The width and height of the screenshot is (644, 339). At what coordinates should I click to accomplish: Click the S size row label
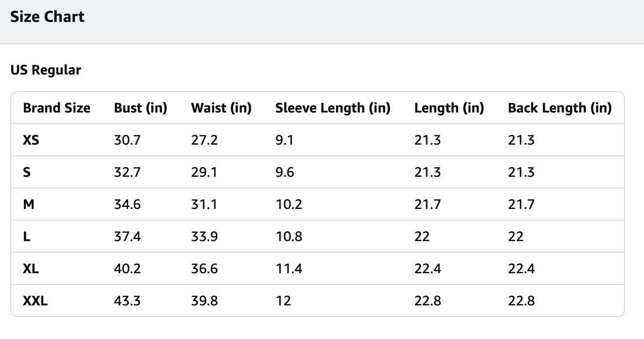tap(27, 172)
